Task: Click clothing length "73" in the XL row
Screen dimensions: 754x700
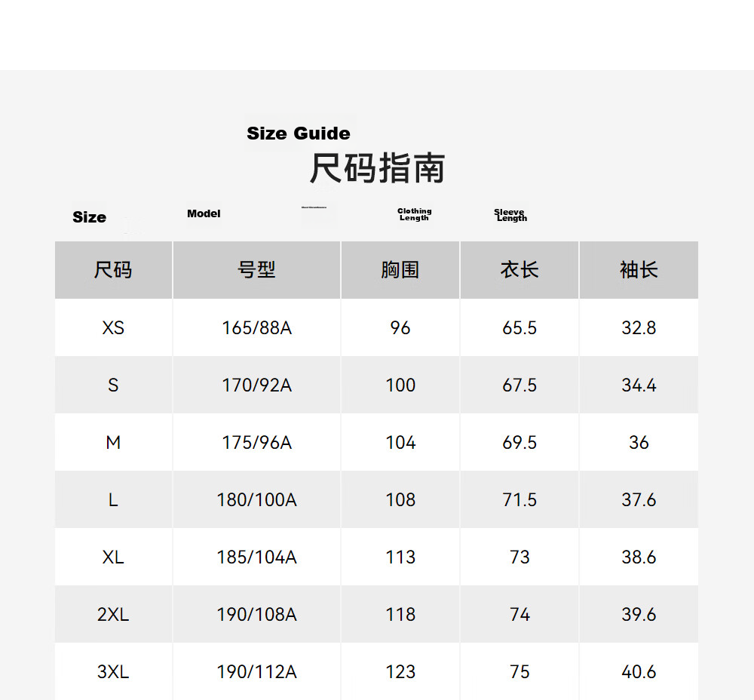Action: (520, 557)
